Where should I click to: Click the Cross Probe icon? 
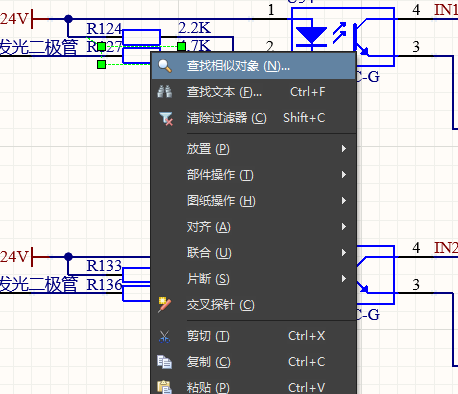(x=164, y=305)
